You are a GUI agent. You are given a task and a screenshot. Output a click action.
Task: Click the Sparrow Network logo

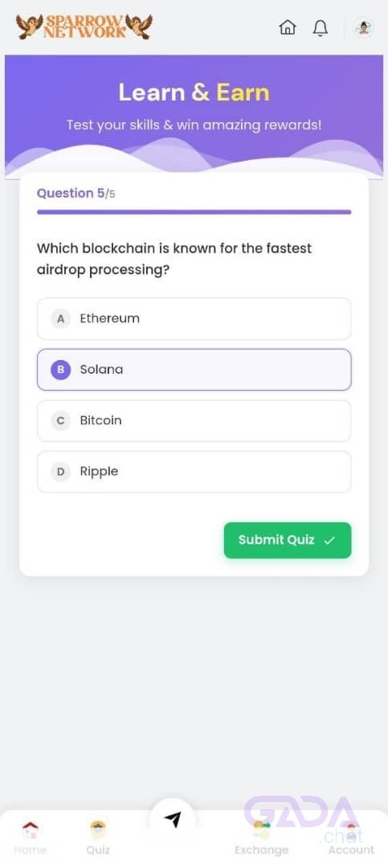point(84,27)
